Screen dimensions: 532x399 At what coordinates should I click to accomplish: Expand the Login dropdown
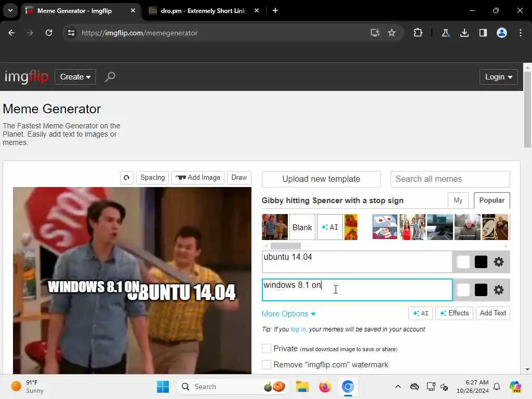(498, 77)
